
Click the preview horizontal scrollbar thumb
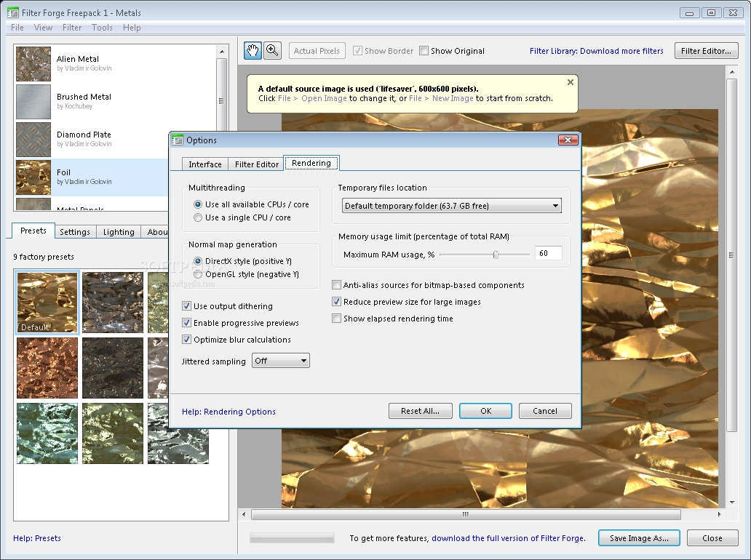(x=466, y=514)
